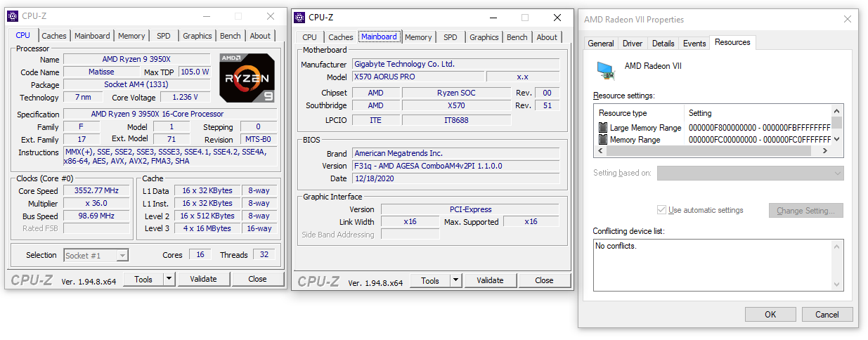868x340 pixels.
Task: Click the Core Speed value 3552.77 MHz
Action: coord(97,190)
